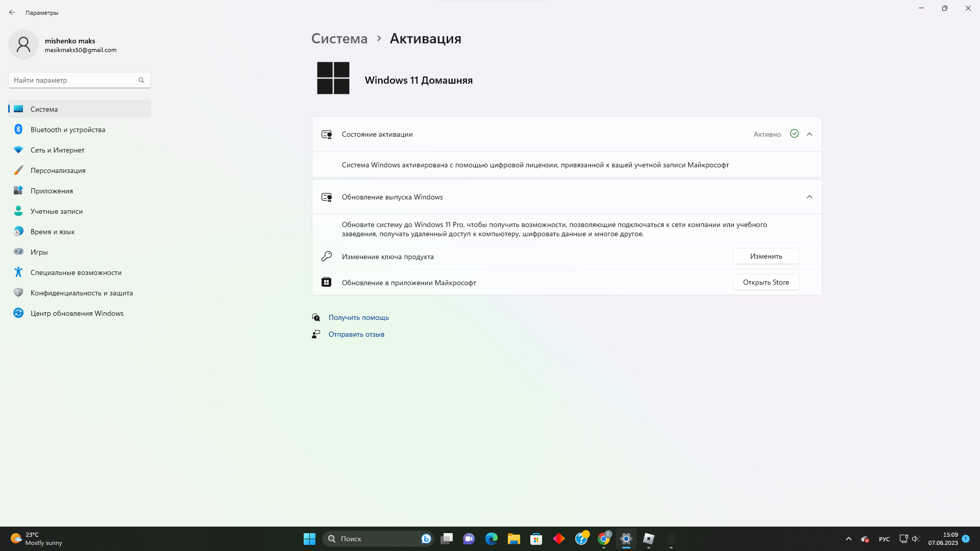Click the Windows 11 logo image
980x551 pixels.
click(x=333, y=78)
